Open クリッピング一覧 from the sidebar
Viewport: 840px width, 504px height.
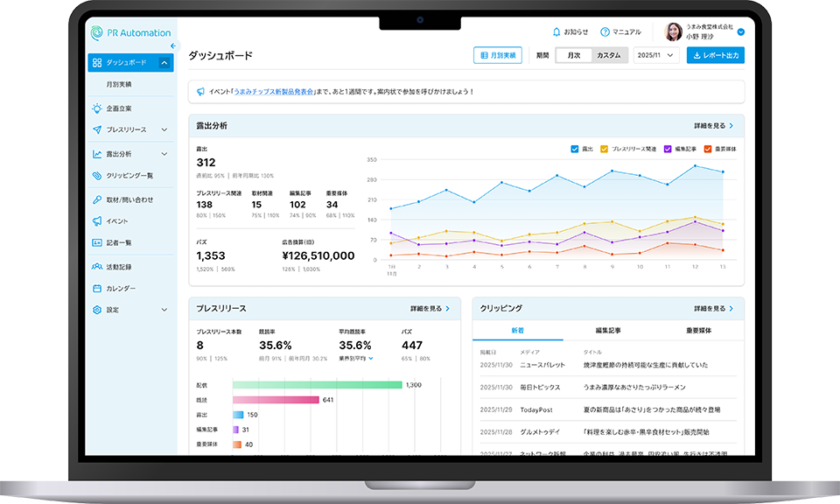[99, 177]
